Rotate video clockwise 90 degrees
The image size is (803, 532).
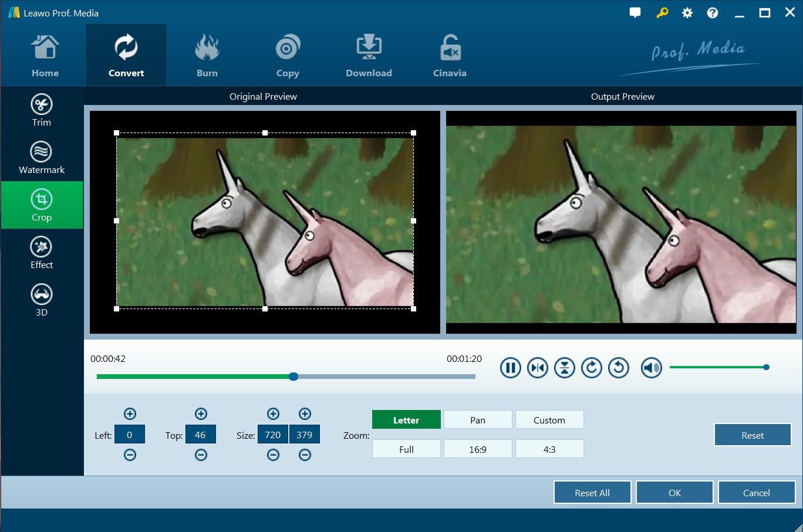[591, 368]
